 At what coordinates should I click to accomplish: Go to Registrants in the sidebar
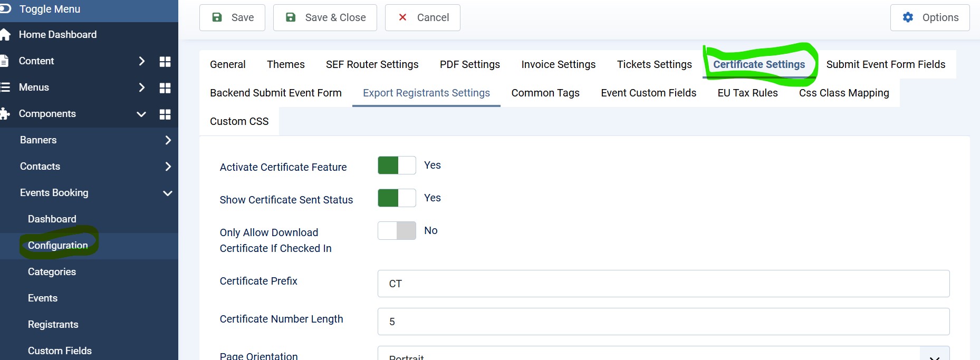[x=53, y=325]
